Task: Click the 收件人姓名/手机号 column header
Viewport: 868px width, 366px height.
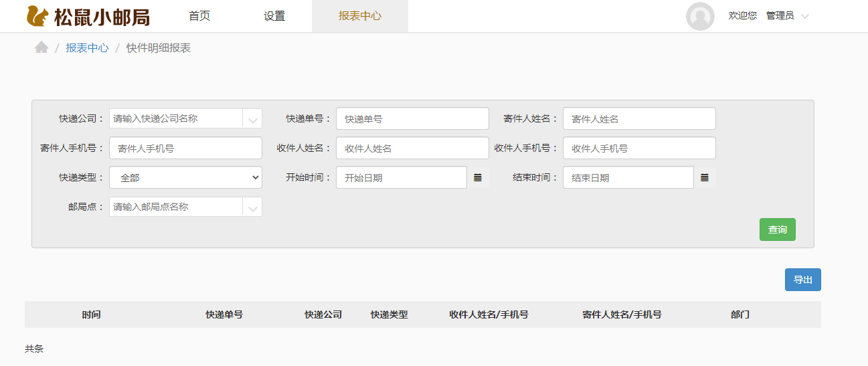Action: pyautogui.click(x=489, y=314)
